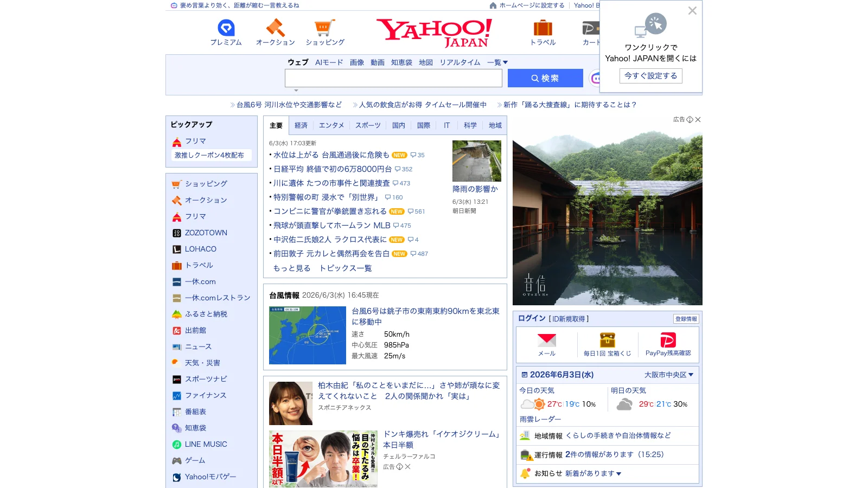Switch to the エンタメ news tab
868x488 pixels.
tap(331, 125)
